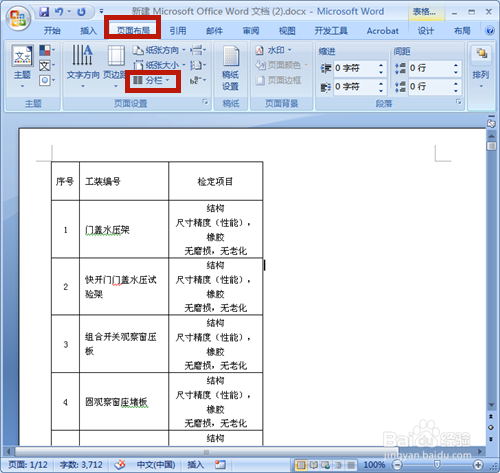Image resolution: width=500 pixels, height=473 pixels.
Task: Open the 100% zoom level dialog
Action: pyautogui.click(x=374, y=465)
